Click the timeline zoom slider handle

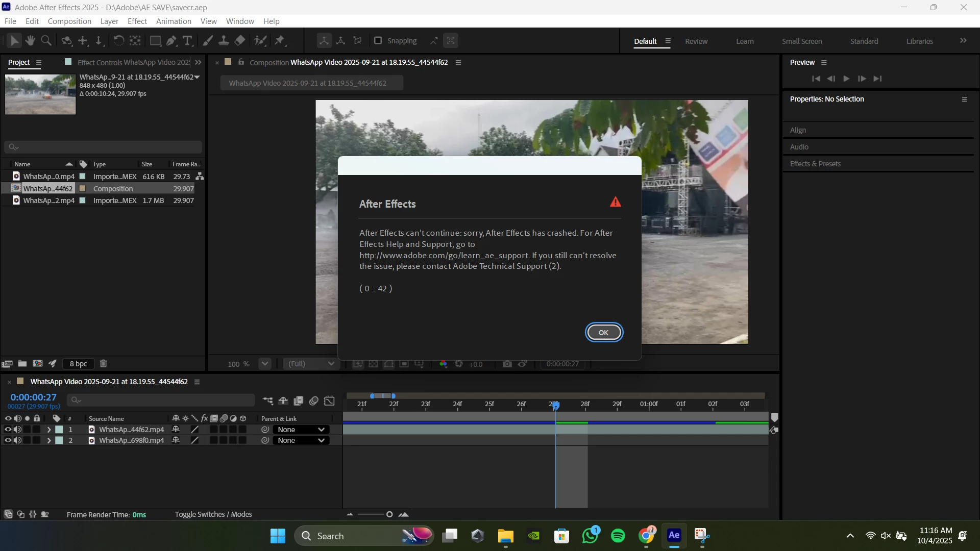pyautogui.click(x=389, y=514)
